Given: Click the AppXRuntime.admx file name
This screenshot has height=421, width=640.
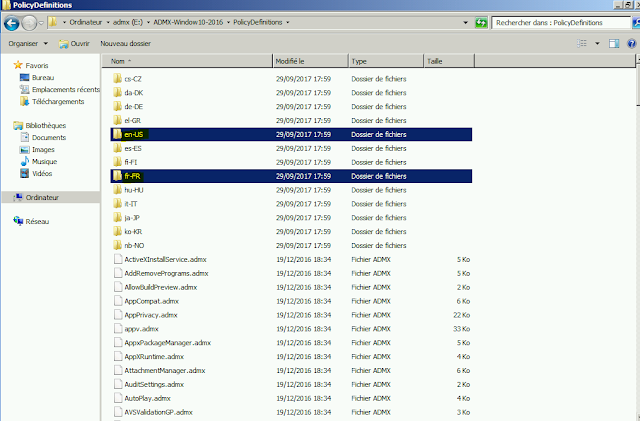Looking at the screenshot, I should (x=154, y=356).
